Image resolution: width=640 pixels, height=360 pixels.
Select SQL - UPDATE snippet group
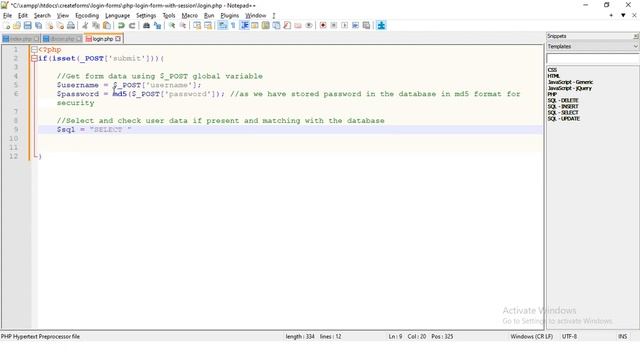(x=564, y=119)
